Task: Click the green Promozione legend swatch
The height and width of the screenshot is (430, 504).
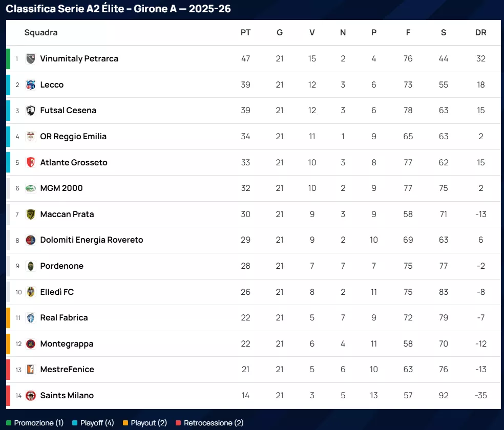Action: point(9,423)
